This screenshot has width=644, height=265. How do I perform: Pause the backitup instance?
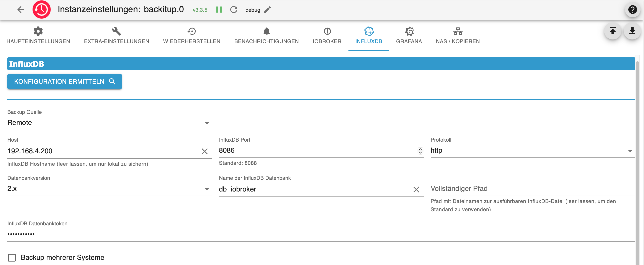click(219, 10)
